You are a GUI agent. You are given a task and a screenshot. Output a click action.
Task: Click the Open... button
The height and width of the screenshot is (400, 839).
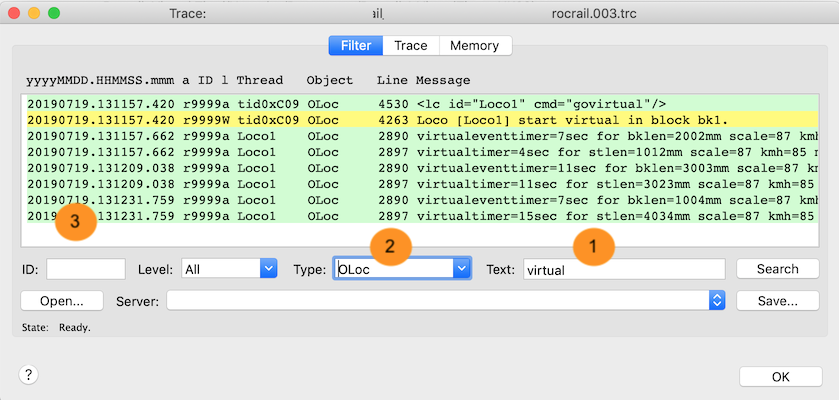coord(62,300)
